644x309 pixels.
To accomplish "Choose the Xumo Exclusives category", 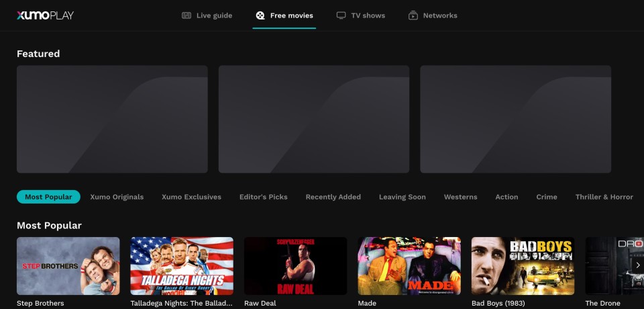I will click(x=191, y=197).
